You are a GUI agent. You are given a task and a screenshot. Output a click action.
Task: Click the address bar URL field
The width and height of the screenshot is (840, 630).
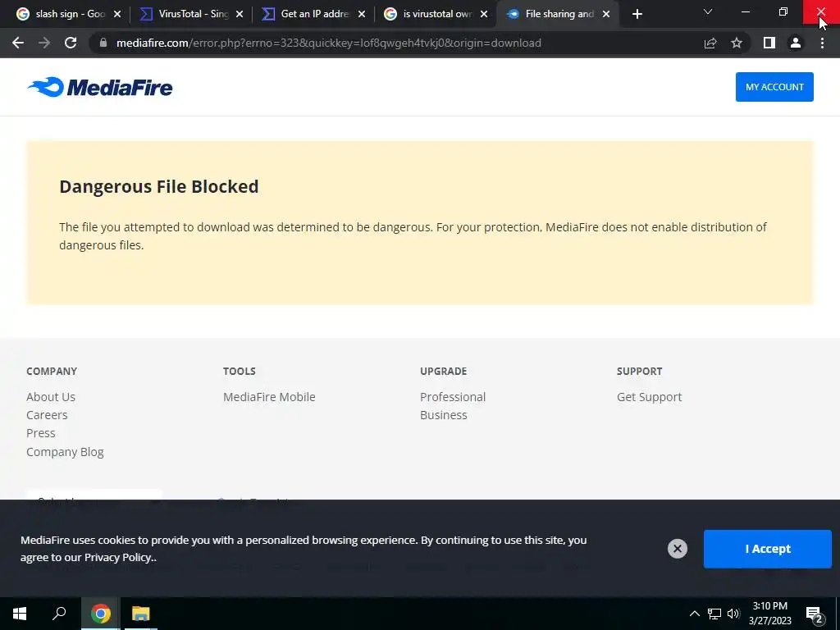click(x=396, y=43)
